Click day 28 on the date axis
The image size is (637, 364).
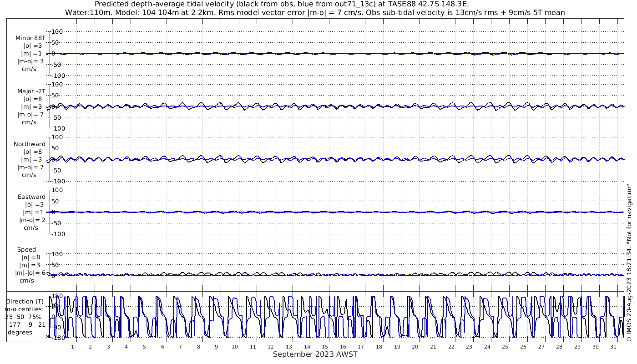click(x=559, y=347)
